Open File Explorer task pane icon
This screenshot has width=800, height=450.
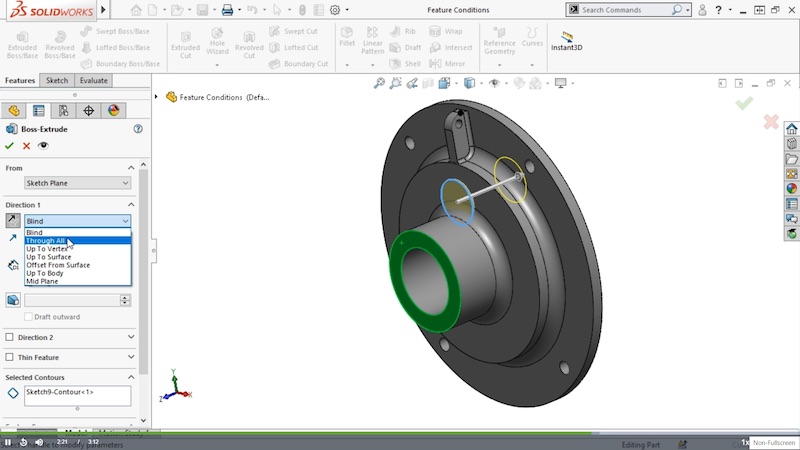click(791, 159)
